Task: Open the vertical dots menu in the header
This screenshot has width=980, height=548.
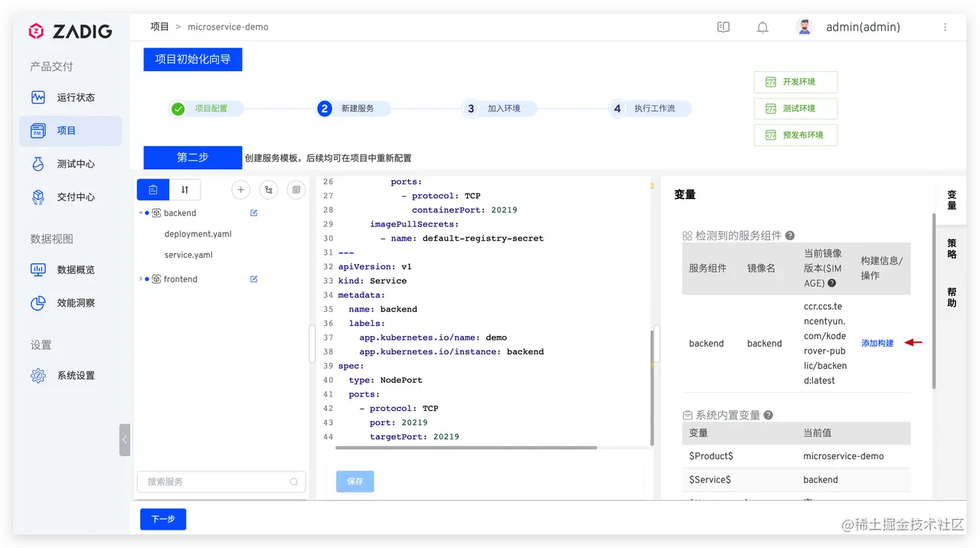Action: 946,27
